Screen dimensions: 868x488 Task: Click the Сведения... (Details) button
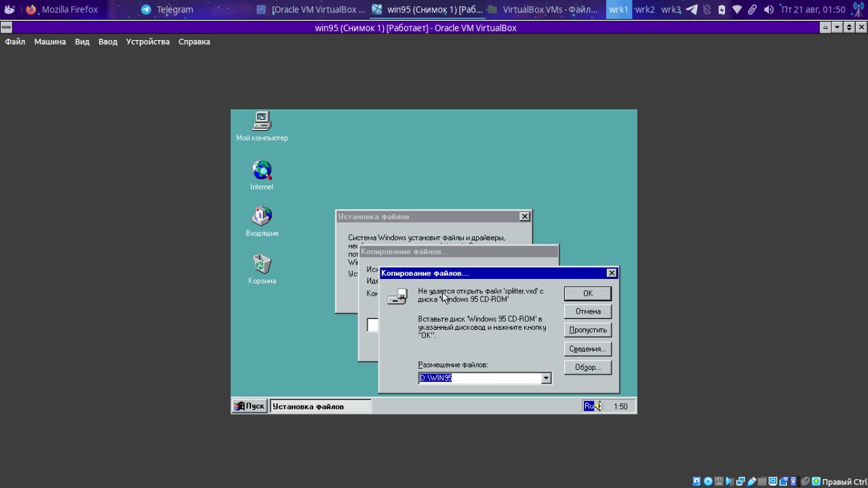588,349
